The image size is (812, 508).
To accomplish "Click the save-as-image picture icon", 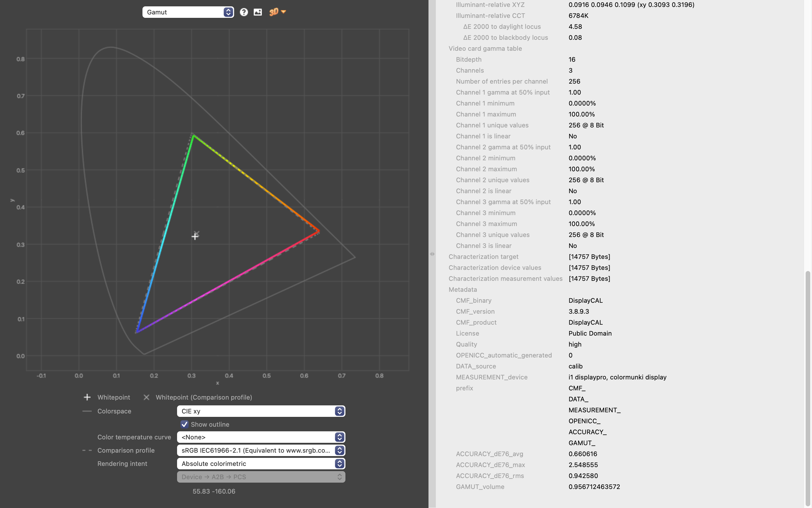I will pyautogui.click(x=258, y=12).
